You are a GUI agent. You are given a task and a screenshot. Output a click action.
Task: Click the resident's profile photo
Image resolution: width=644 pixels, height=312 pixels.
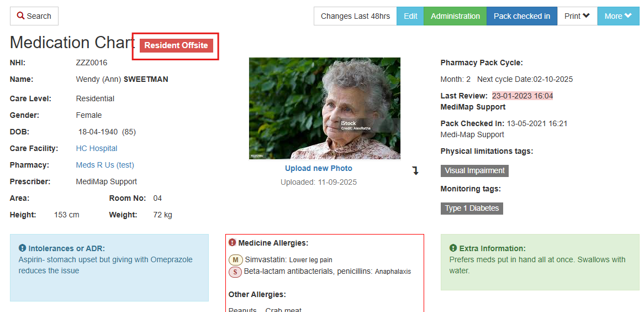pyautogui.click(x=325, y=108)
